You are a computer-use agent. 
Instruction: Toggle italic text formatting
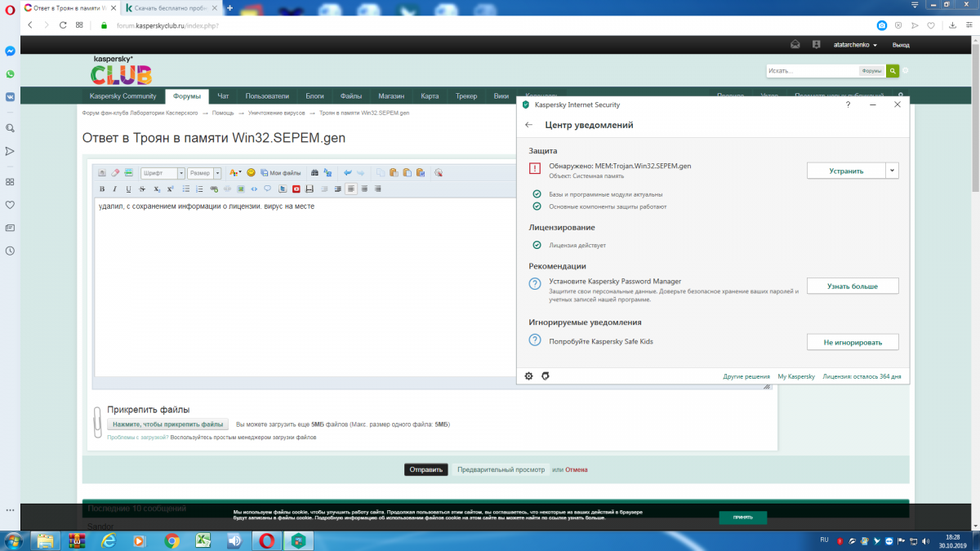pos(115,189)
